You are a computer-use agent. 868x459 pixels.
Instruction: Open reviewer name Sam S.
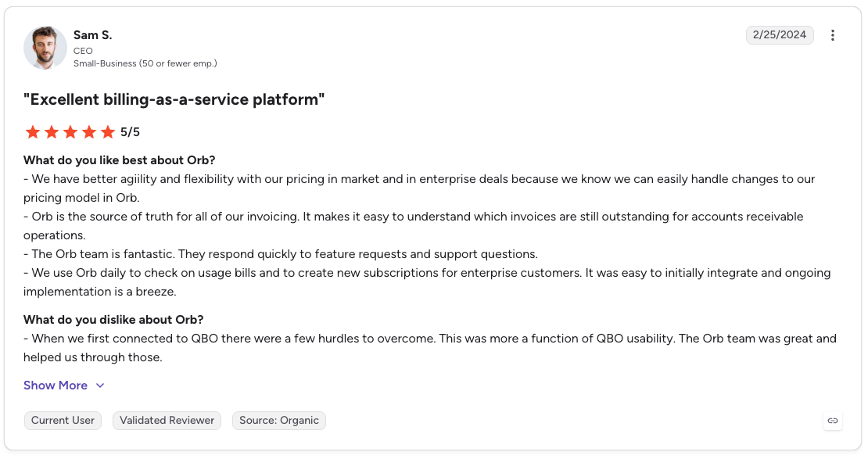point(92,35)
